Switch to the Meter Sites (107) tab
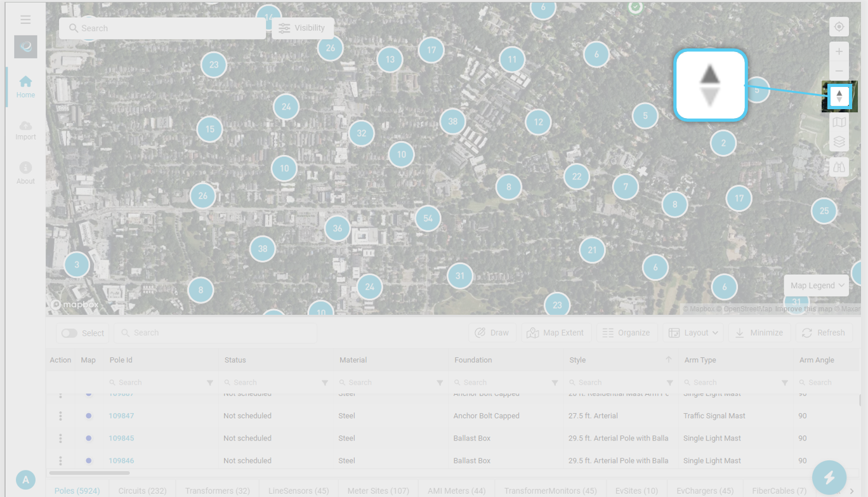The image size is (868, 497). (378, 491)
